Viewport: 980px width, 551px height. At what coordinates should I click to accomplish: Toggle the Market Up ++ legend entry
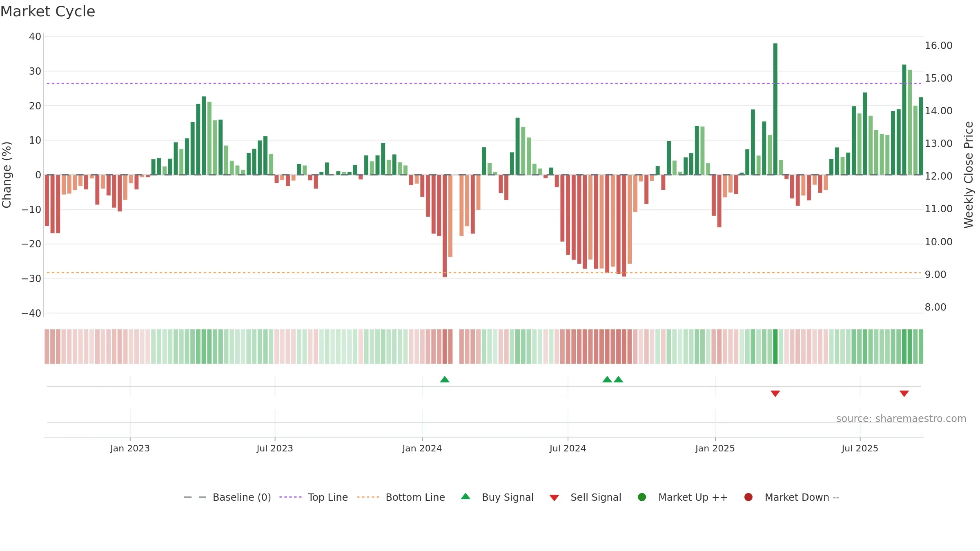click(x=683, y=497)
